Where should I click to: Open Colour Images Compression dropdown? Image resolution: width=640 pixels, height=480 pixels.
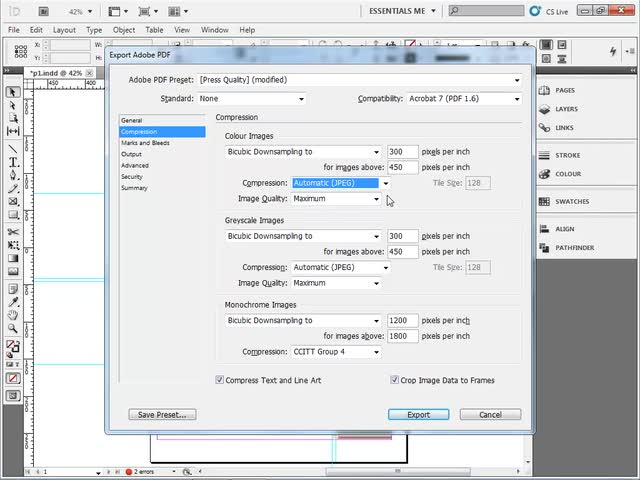(x=341, y=183)
